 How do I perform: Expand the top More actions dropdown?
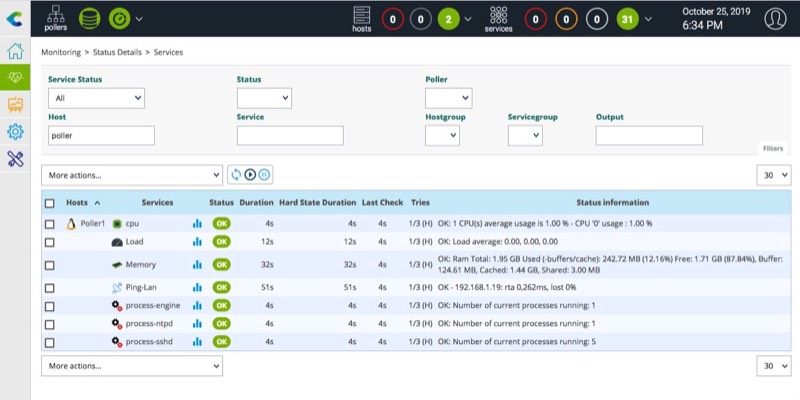point(132,174)
